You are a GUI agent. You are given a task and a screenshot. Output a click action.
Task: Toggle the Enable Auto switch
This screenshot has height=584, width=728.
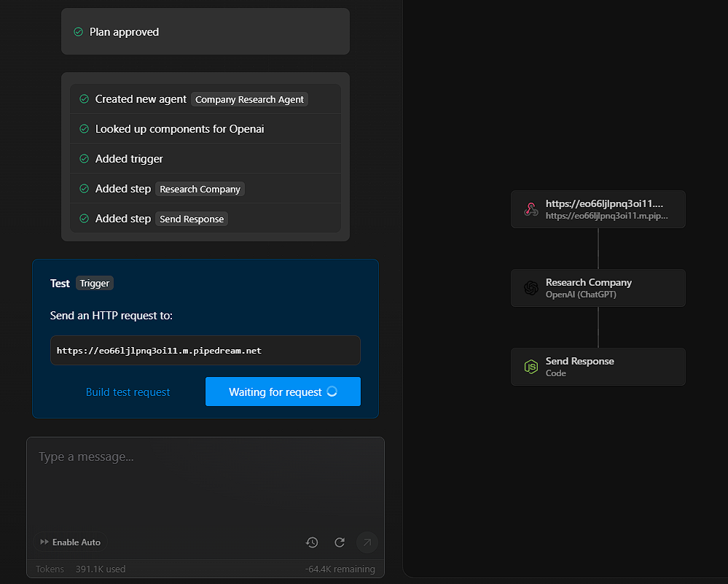(70, 542)
